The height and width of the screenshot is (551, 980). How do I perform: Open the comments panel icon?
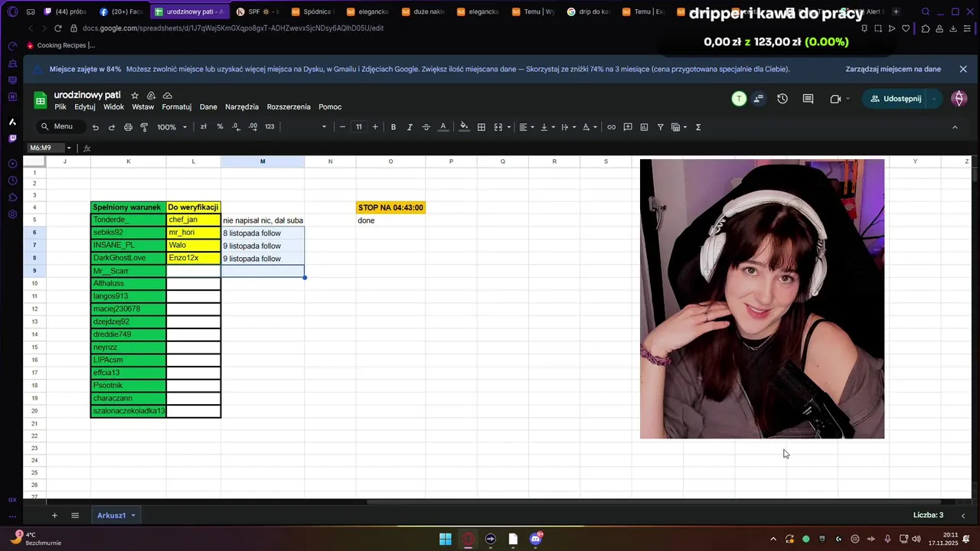coord(808,99)
